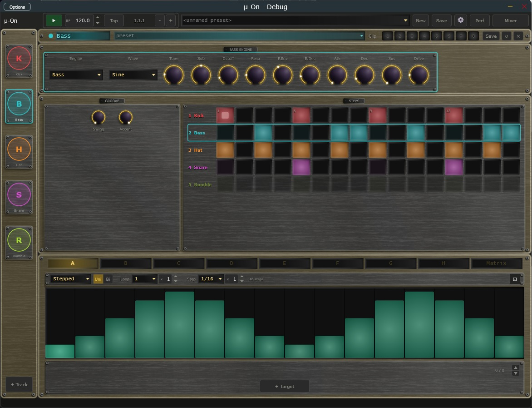Click the + Target button
Viewport: 532px width, 408px height.
(284, 386)
